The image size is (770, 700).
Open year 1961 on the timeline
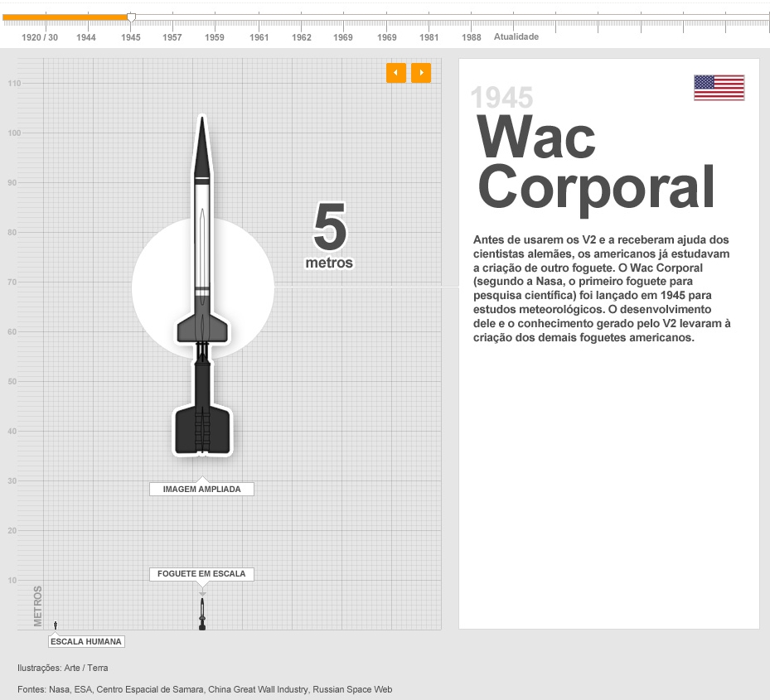pyautogui.click(x=259, y=37)
